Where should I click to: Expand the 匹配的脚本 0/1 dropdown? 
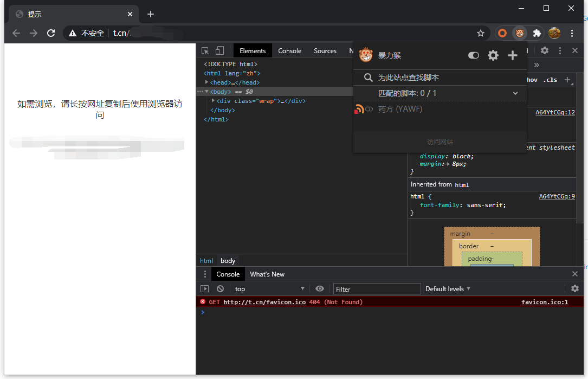tap(516, 93)
